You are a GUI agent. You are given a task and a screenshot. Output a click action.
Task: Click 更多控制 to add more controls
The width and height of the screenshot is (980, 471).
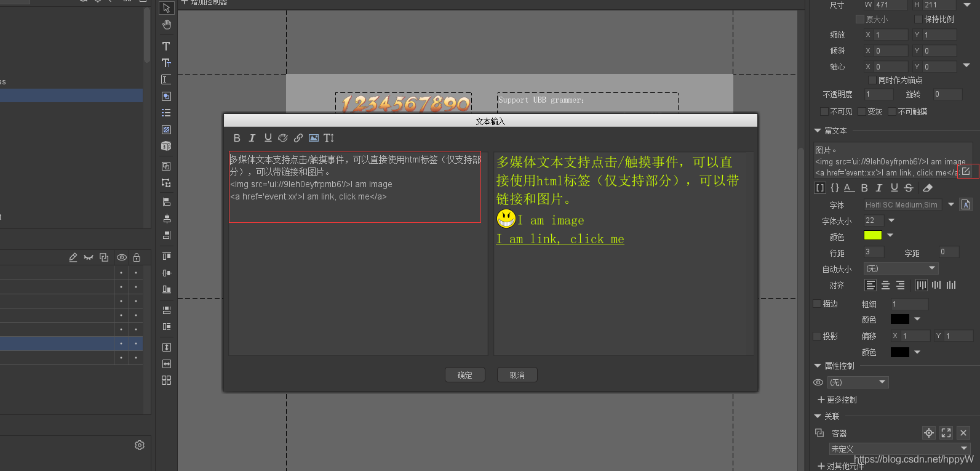(837, 400)
